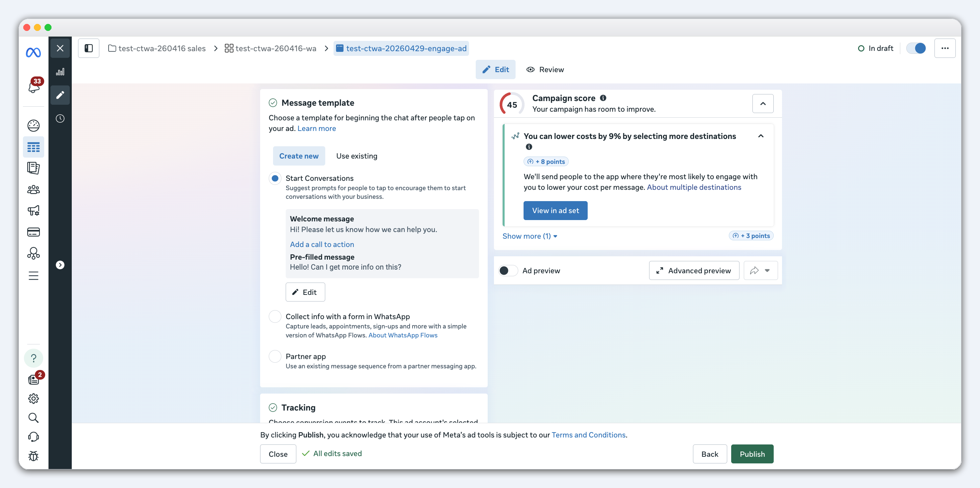Select Partner app radio option
The image size is (980, 488).
pyautogui.click(x=275, y=356)
